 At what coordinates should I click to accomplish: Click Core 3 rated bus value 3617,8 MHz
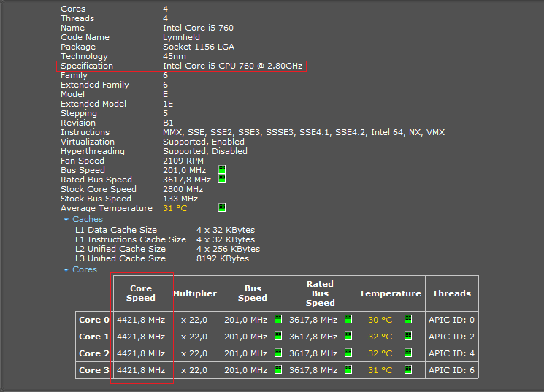tap(313, 370)
